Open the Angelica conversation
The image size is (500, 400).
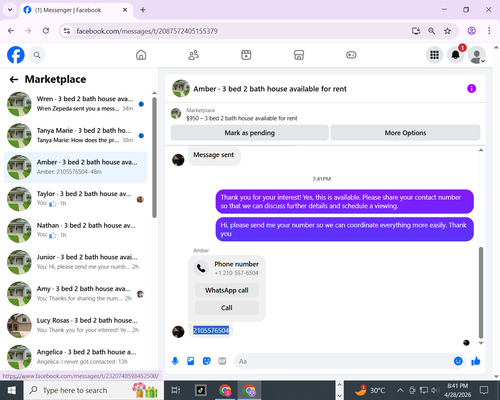pos(75,357)
